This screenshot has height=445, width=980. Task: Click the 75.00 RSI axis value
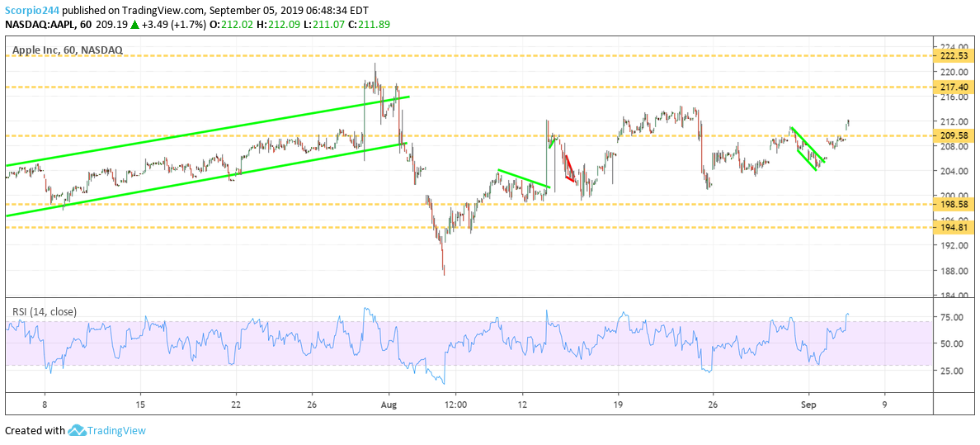click(954, 317)
